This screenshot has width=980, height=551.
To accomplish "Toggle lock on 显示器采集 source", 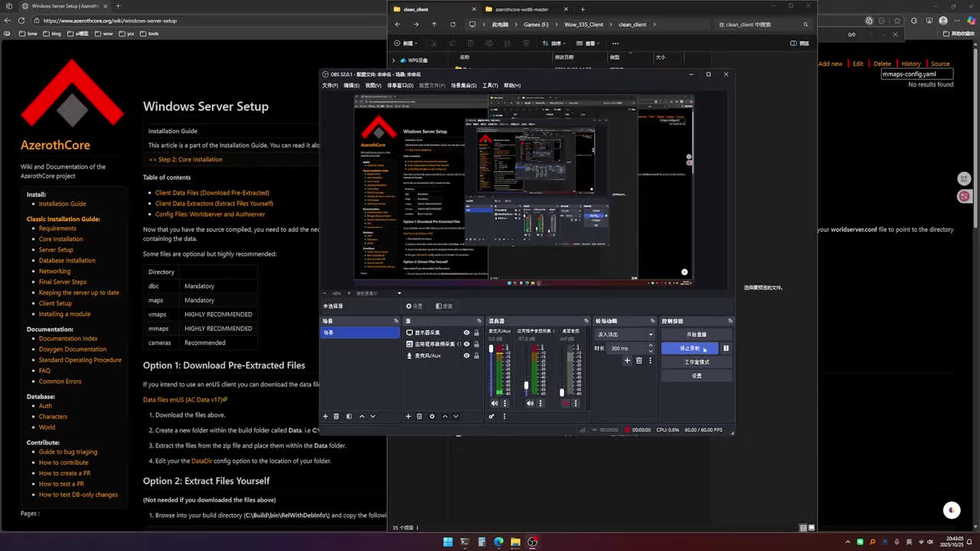I will click(476, 333).
